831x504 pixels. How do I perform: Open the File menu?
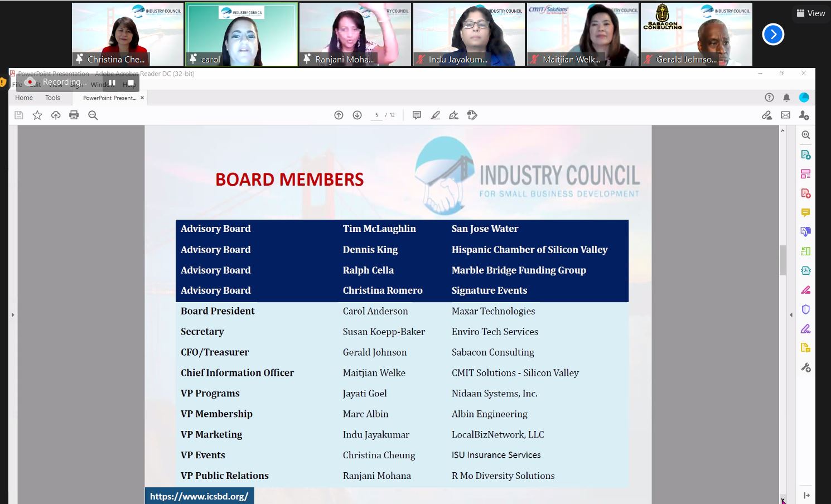tap(17, 85)
